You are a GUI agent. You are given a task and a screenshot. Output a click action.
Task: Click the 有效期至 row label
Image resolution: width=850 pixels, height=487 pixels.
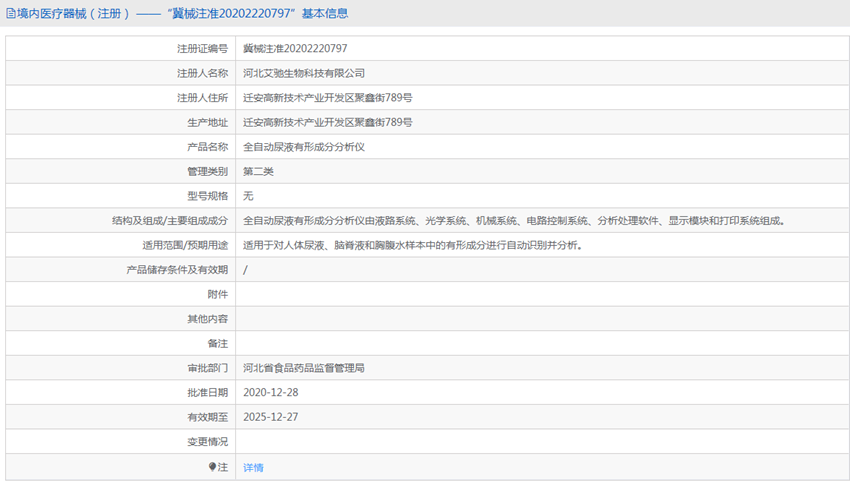point(208,417)
